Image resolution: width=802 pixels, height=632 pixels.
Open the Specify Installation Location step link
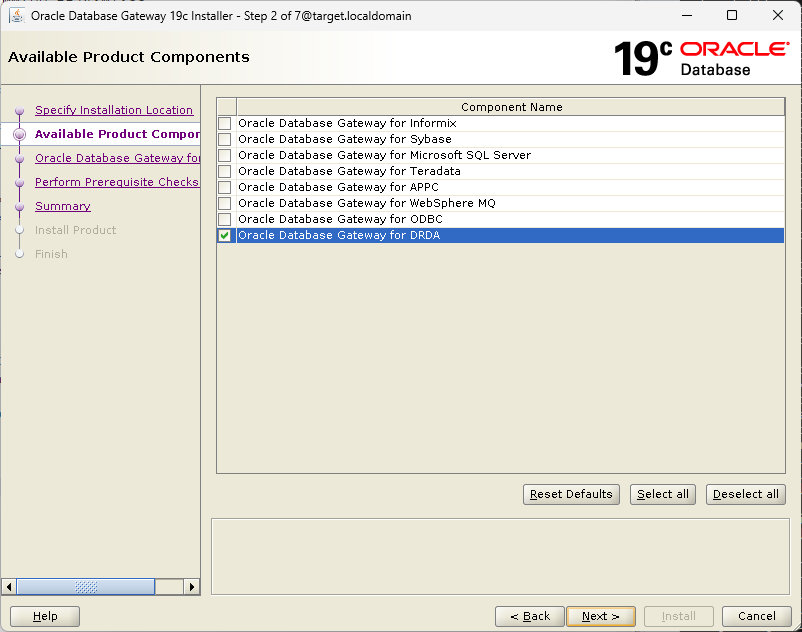point(114,110)
